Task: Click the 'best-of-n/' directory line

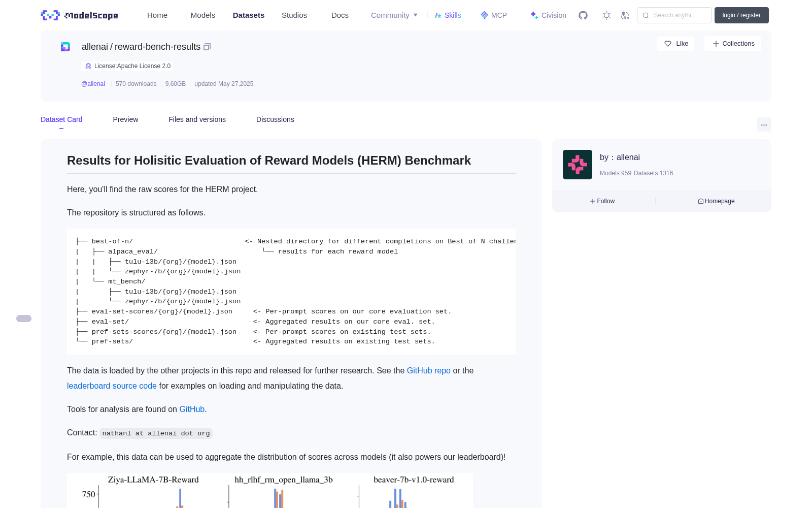Action: pos(112,241)
